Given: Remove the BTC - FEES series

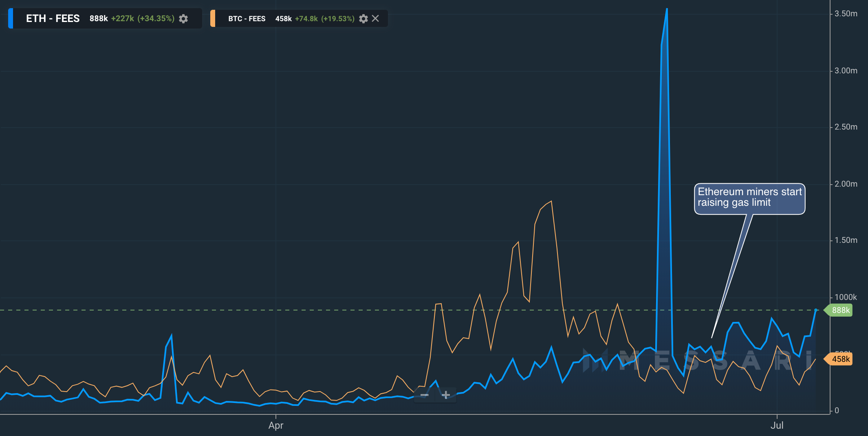Looking at the screenshot, I should (375, 18).
